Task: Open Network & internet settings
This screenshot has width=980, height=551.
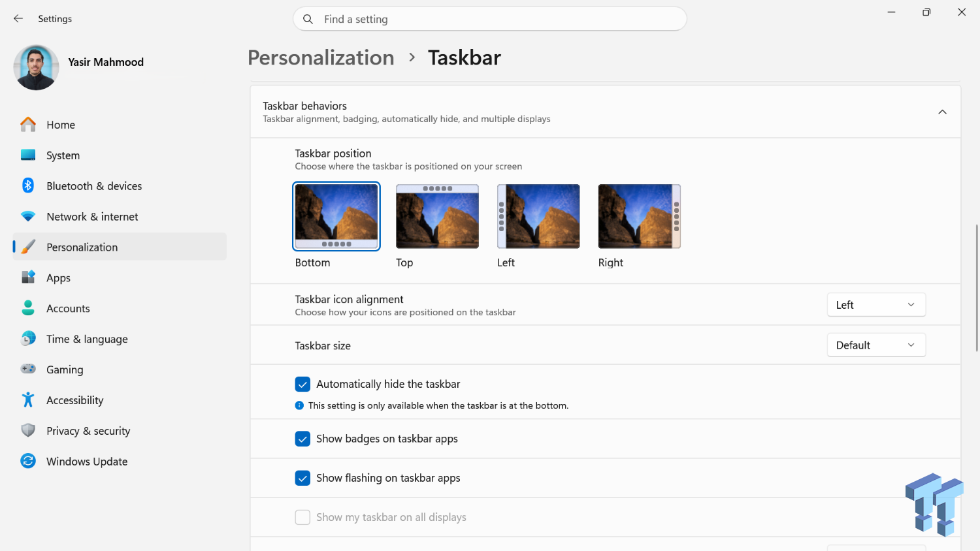Action: pos(120,216)
